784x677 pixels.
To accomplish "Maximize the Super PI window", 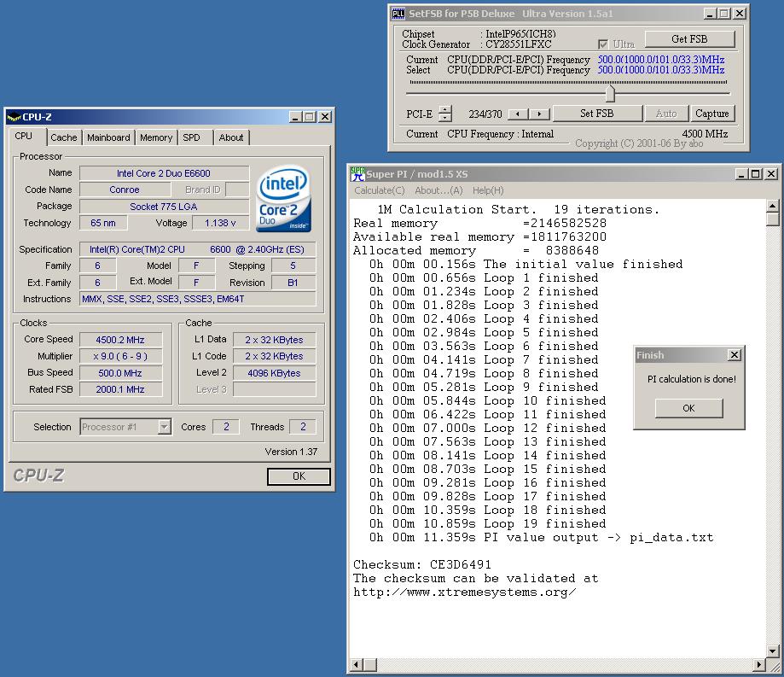I will pyautogui.click(x=757, y=174).
